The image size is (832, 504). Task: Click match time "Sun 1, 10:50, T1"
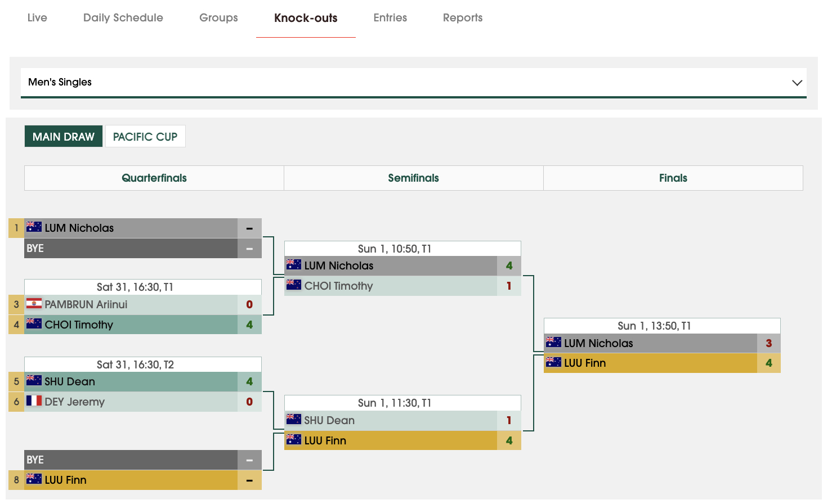coord(395,249)
